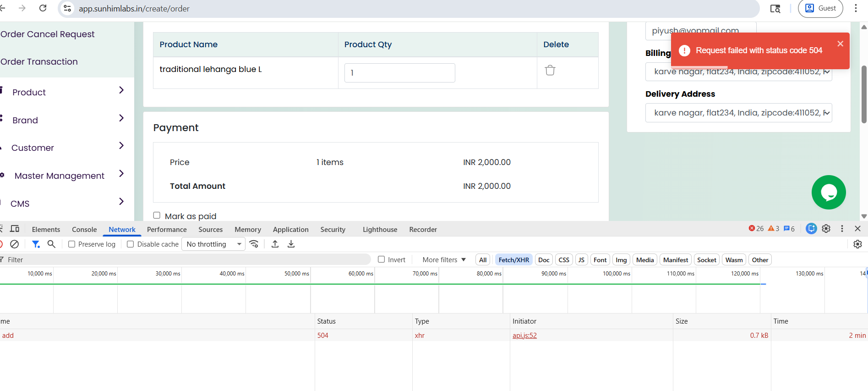
Task: Enable Disable cache checkbox
Action: pos(131,244)
